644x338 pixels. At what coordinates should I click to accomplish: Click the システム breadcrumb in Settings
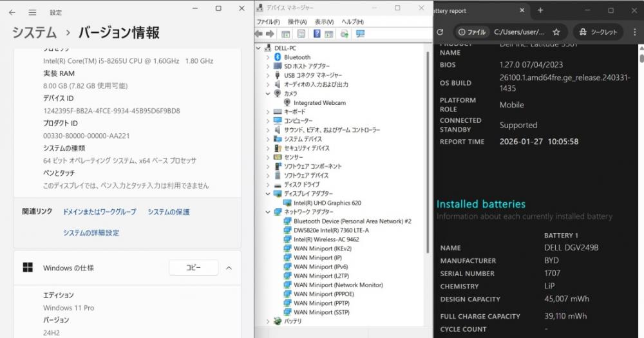[35, 32]
